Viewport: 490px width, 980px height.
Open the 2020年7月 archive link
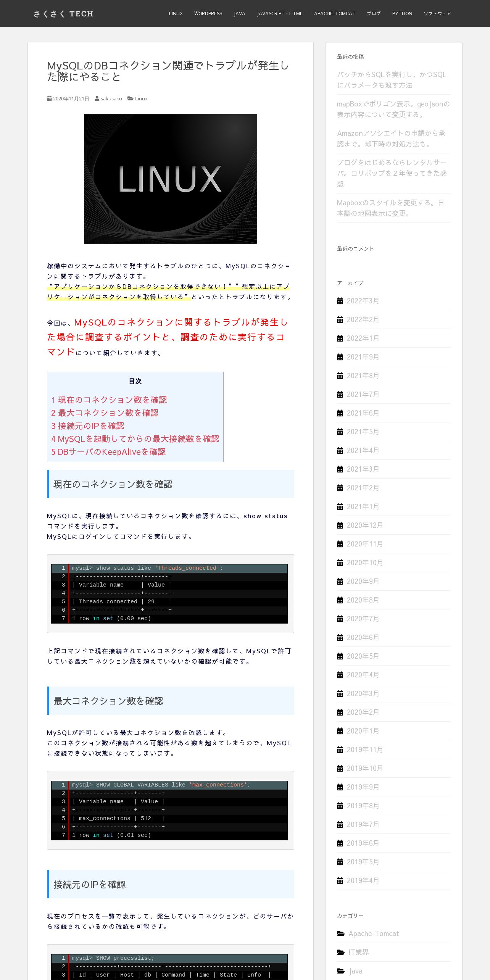363,619
